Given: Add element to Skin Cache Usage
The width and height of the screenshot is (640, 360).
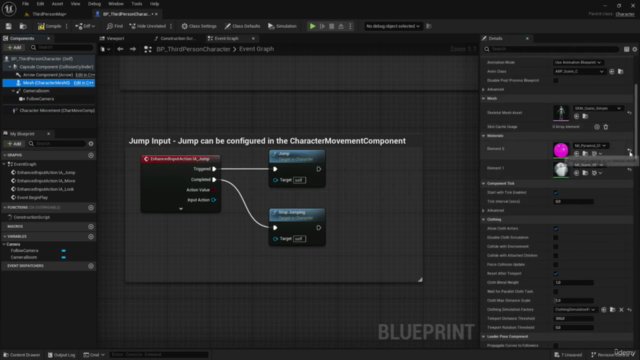Looking at the screenshot, I should [597, 127].
